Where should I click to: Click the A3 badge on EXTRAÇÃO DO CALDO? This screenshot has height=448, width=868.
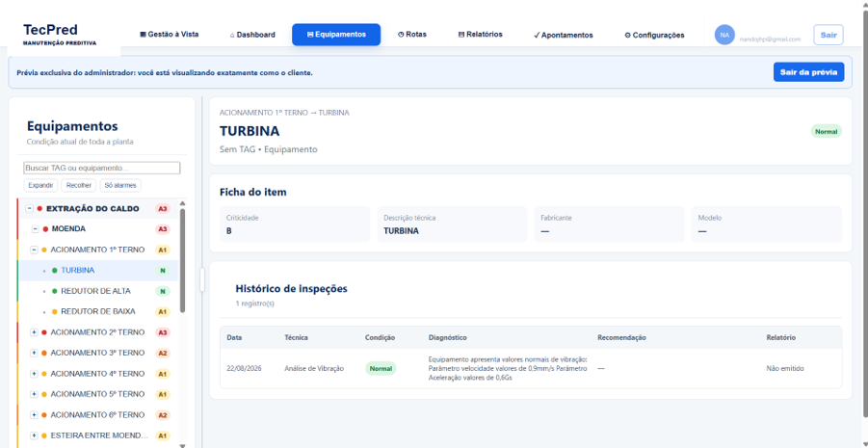pyautogui.click(x=162, y=209)
